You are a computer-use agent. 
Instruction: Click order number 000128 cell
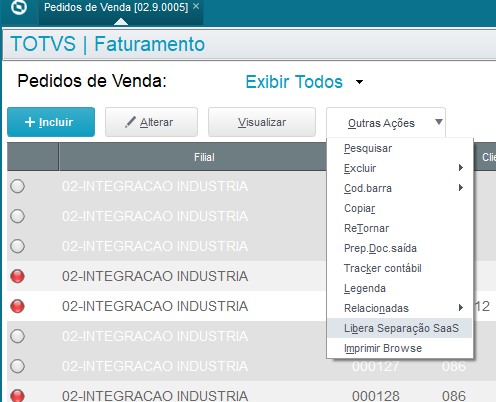(x=376, y=396)
